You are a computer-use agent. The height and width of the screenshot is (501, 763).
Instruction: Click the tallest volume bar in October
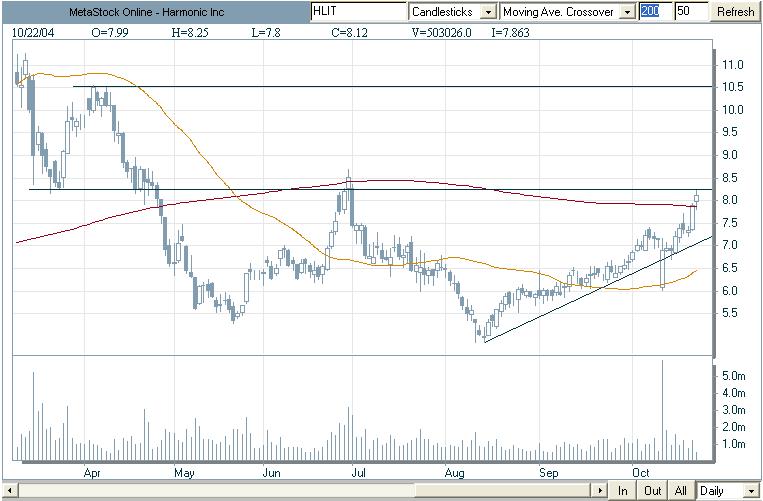(x=662, y=411)
